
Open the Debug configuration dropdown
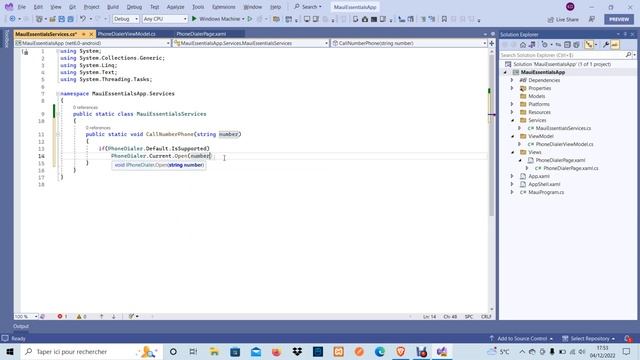pos(126,19)
